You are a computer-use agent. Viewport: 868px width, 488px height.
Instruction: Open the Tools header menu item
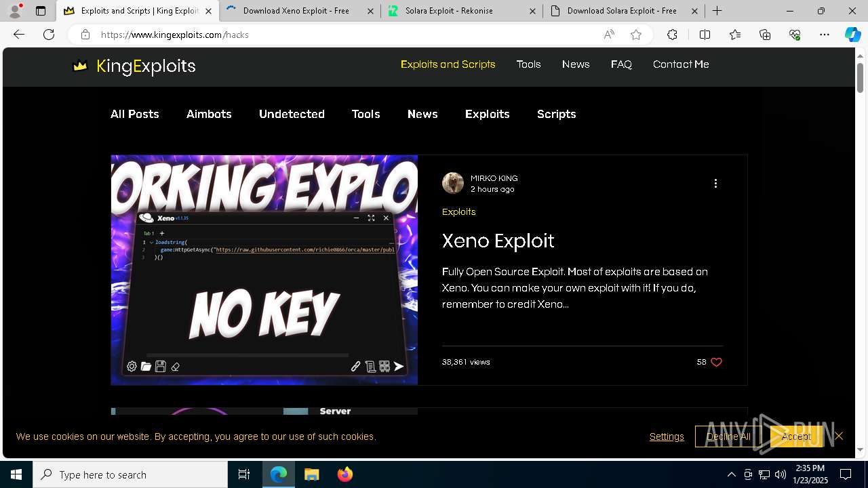tap(528, 64)
